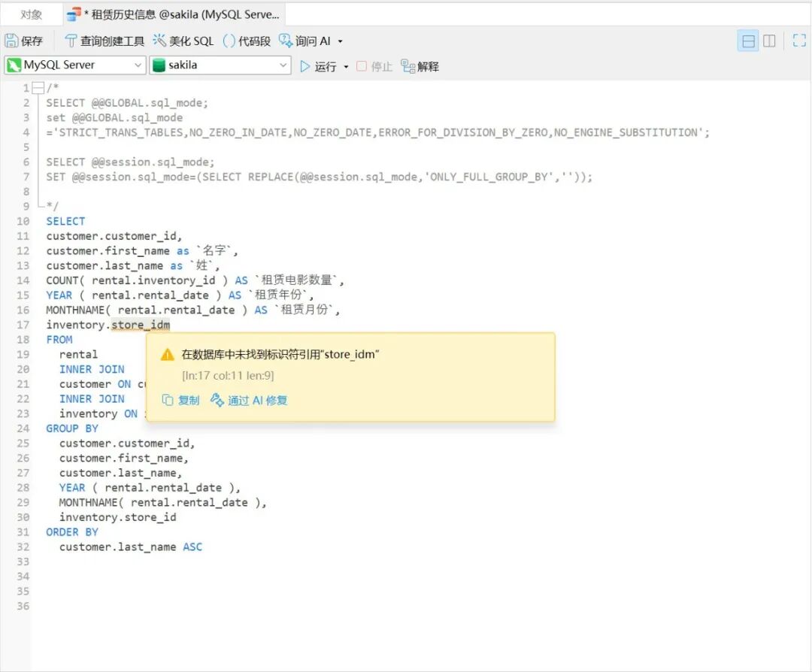
Task: Click the alias `租赁年份` on line 15
Action: [278, 295]
